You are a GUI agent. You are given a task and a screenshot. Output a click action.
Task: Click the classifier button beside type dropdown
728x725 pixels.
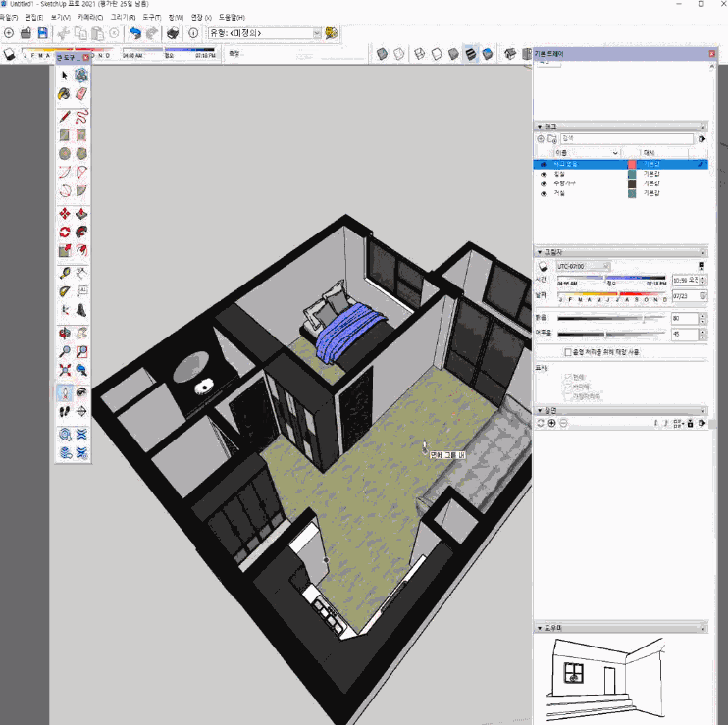[331, 33]
